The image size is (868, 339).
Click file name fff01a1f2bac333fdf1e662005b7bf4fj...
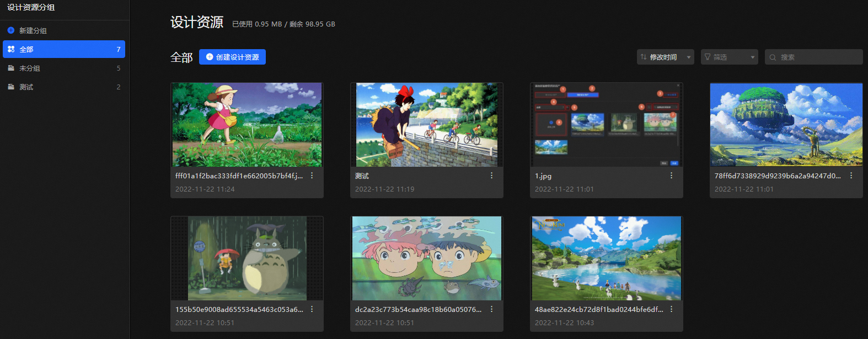(x=239, y=176)
